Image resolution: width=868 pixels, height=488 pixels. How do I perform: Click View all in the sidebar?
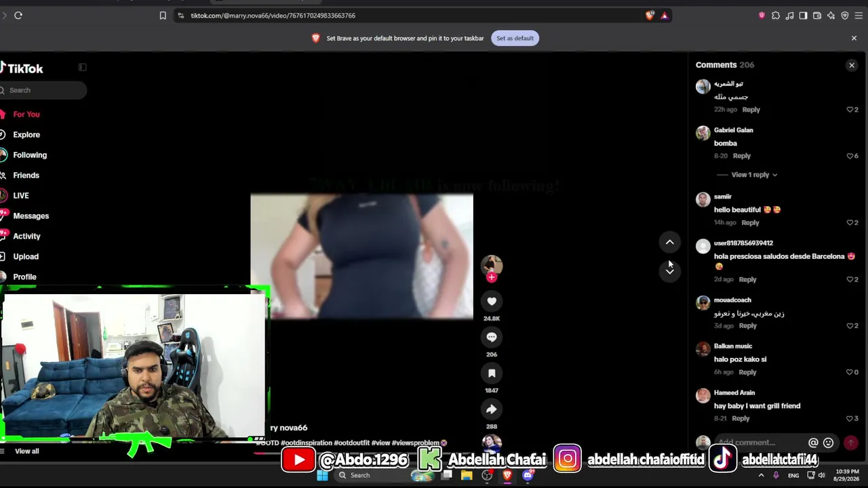pos(27,451)
